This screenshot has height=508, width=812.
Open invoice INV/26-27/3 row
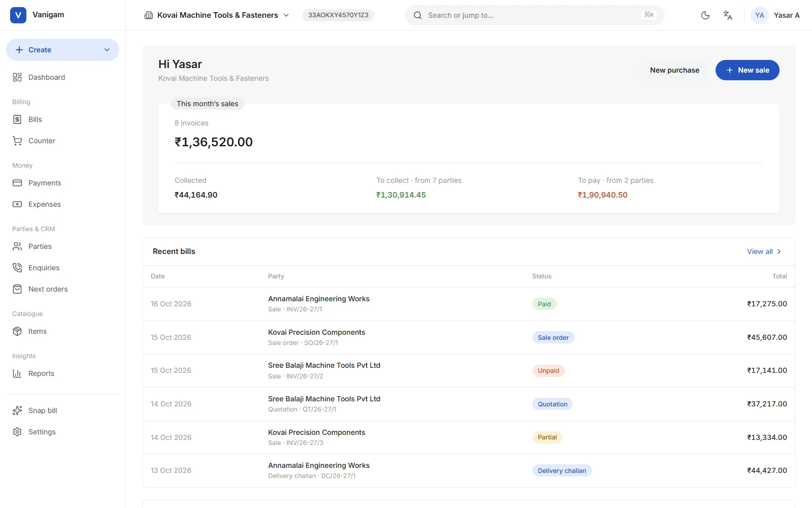[469, 437]
